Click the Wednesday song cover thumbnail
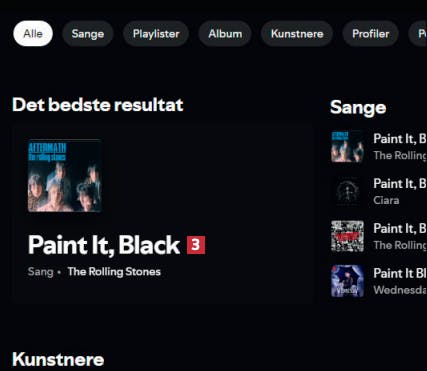The width and height of the screenshot is (427, 371). (x=347, y=281)
